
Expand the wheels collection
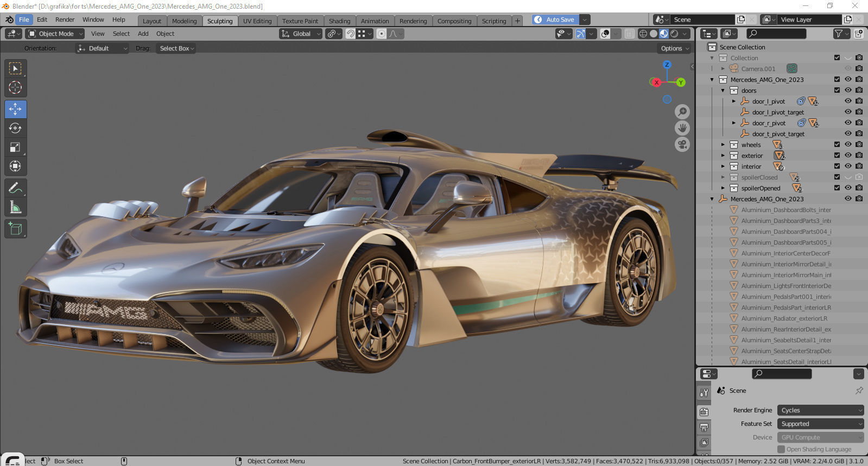(723, 144)
